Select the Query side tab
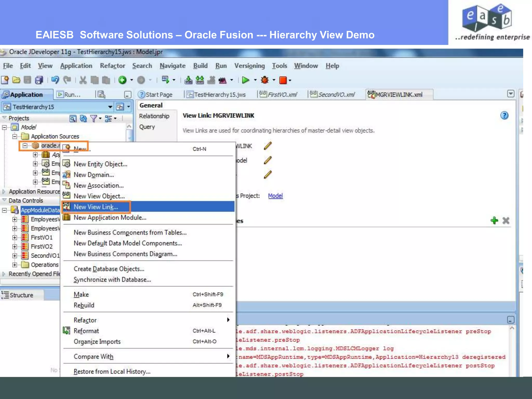This screenshot has height=399, width=532. pos(147,127)
